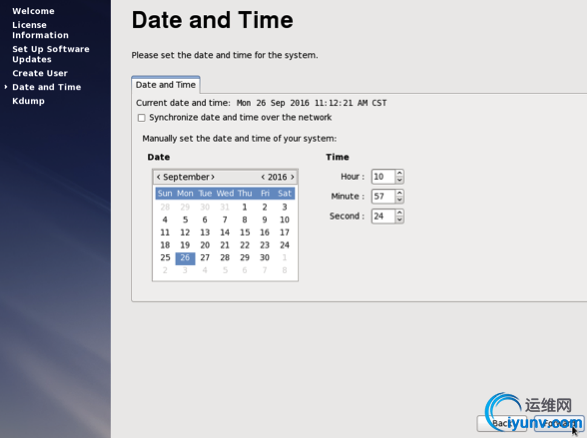Select September 7 in the calendar
The height and width of the screenshot is (439, 588).
pos(225,220)
